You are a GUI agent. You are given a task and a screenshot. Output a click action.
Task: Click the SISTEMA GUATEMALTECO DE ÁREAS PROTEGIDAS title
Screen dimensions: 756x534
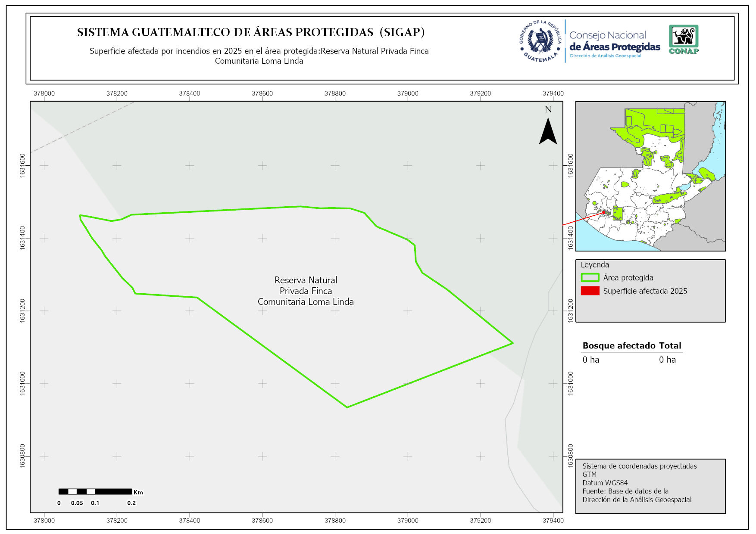[x=251, y=32]
